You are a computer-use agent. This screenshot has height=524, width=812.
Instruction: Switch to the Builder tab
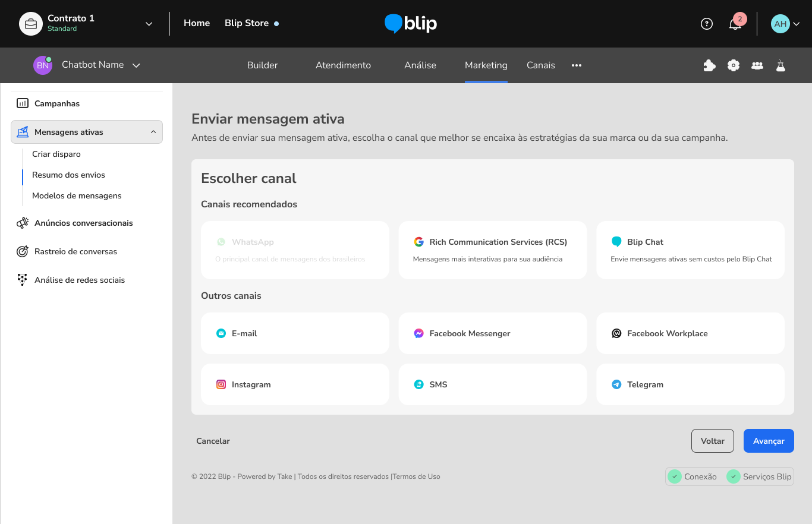[262, 65]
